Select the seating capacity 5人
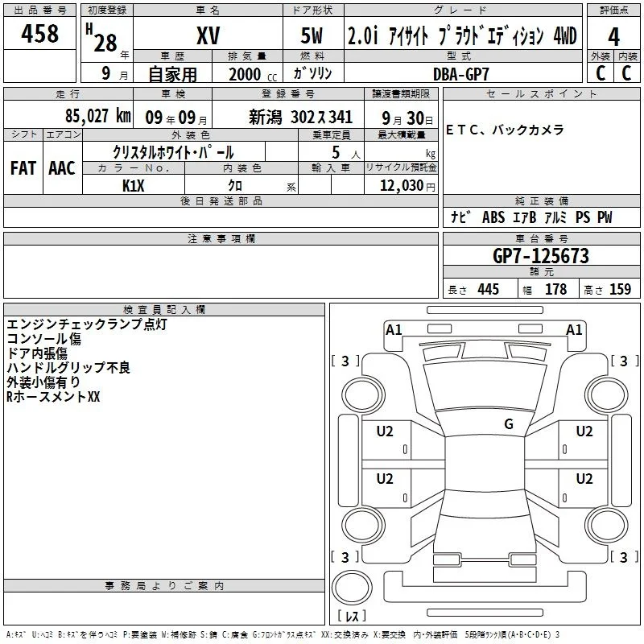 click(x=346, y=153)
